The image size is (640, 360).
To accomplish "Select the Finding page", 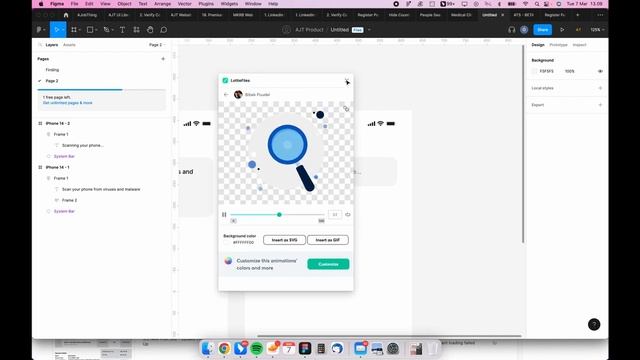I will pyautogui.click(x=52, y=70).
